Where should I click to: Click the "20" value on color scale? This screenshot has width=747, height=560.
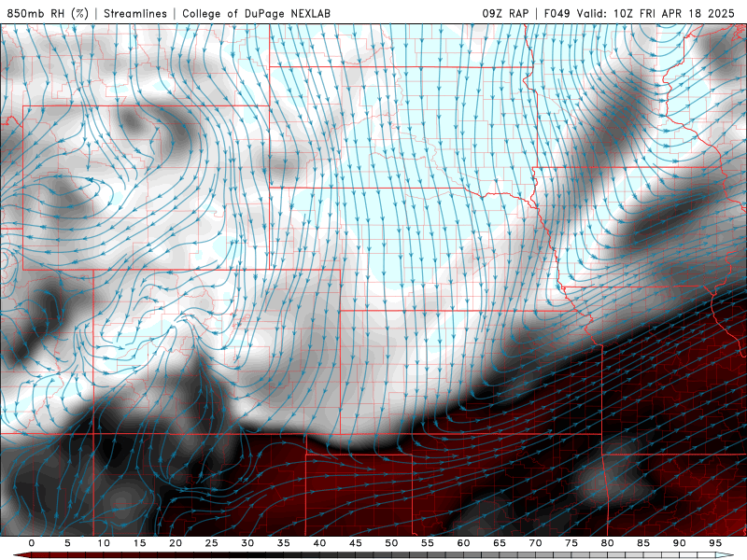[x=176, y=543]
